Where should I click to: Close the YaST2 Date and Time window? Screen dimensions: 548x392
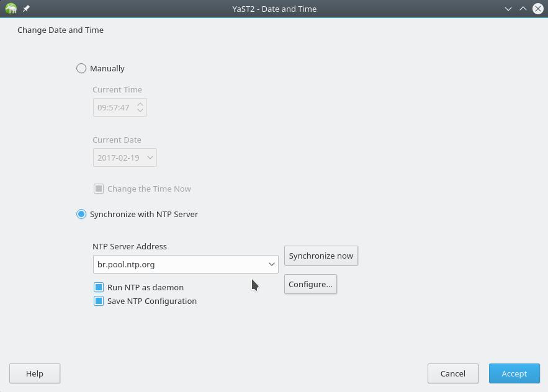538,9
